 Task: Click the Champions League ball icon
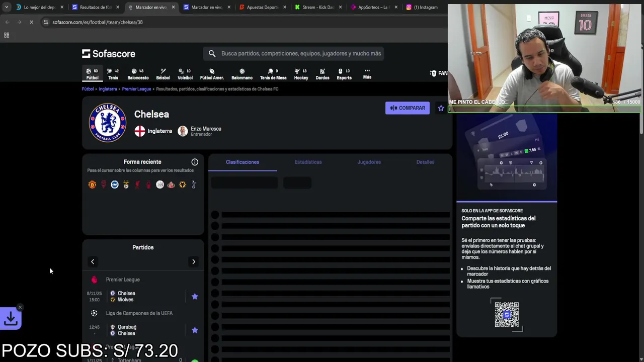tap(94, 313)
